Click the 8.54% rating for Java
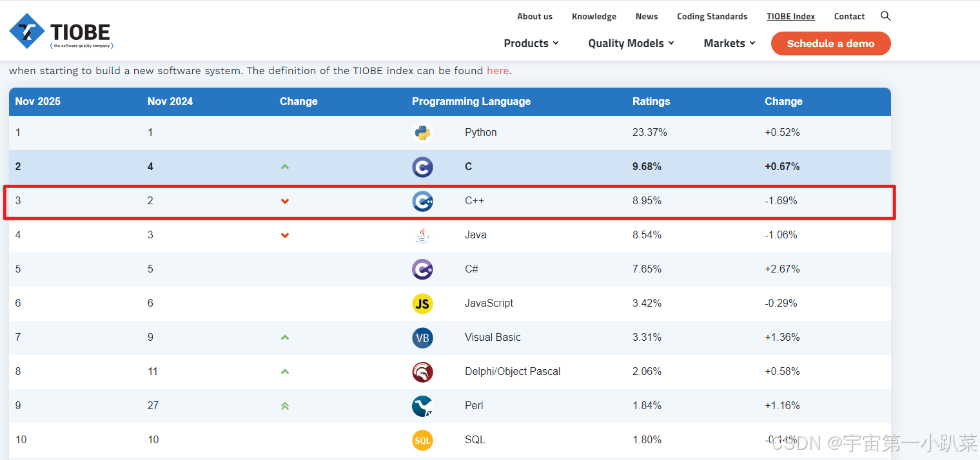 647,235
